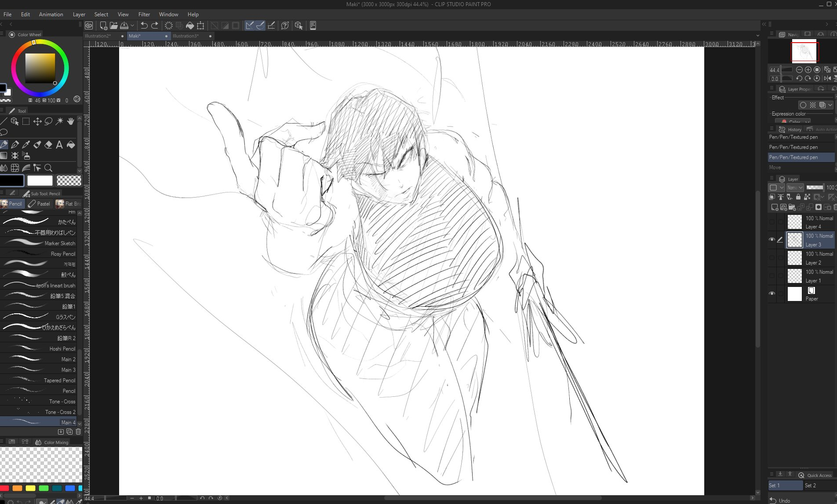This screenshot has height=504, width=837.
Task: Show Layer 4 visibility
Action: point(771,222)
